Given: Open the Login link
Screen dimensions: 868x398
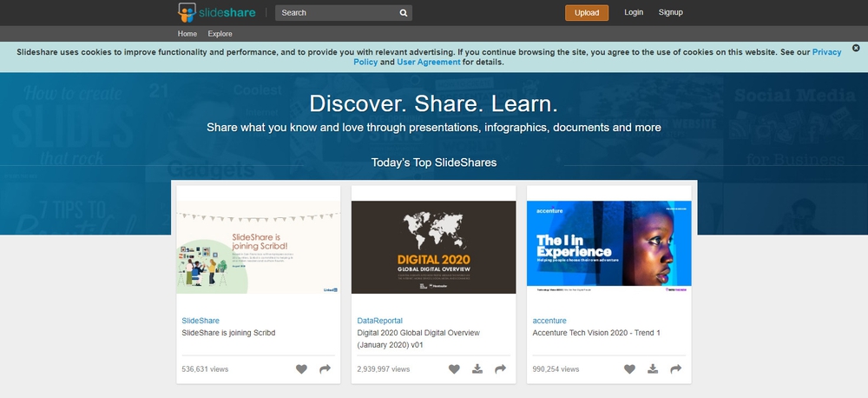Looking at the screenshot, I should [x=634, y=12].
